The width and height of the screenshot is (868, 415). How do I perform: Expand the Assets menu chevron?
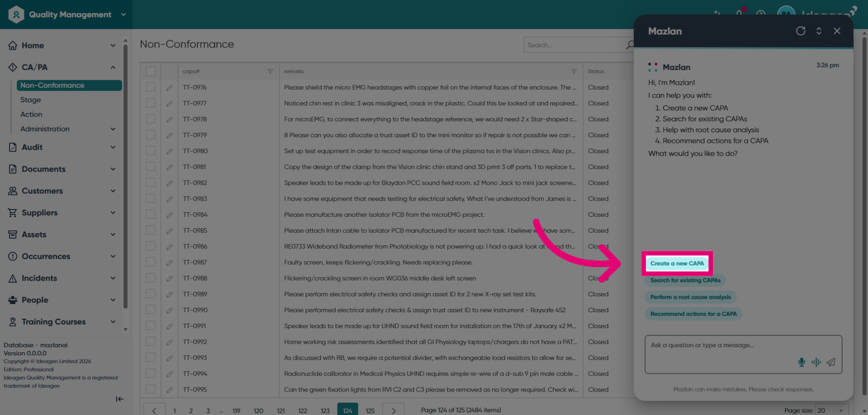(x=113, y=234)
